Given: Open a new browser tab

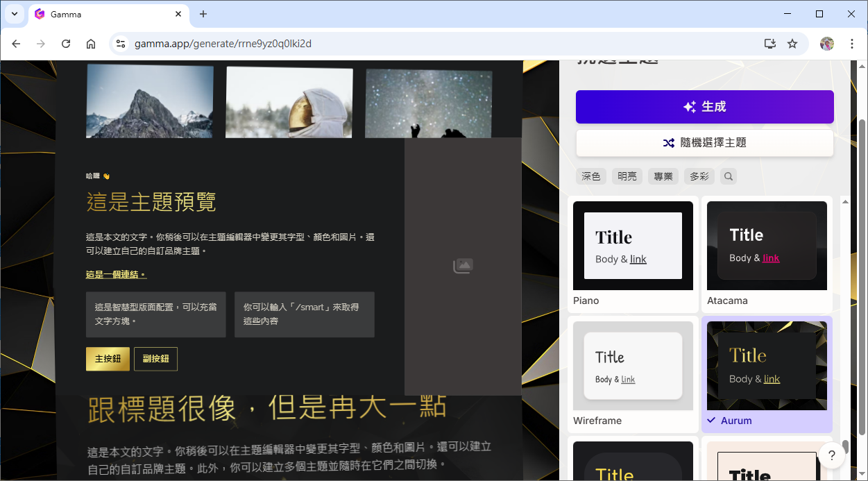Looking at the screenshot, I should tap(203, 14).
